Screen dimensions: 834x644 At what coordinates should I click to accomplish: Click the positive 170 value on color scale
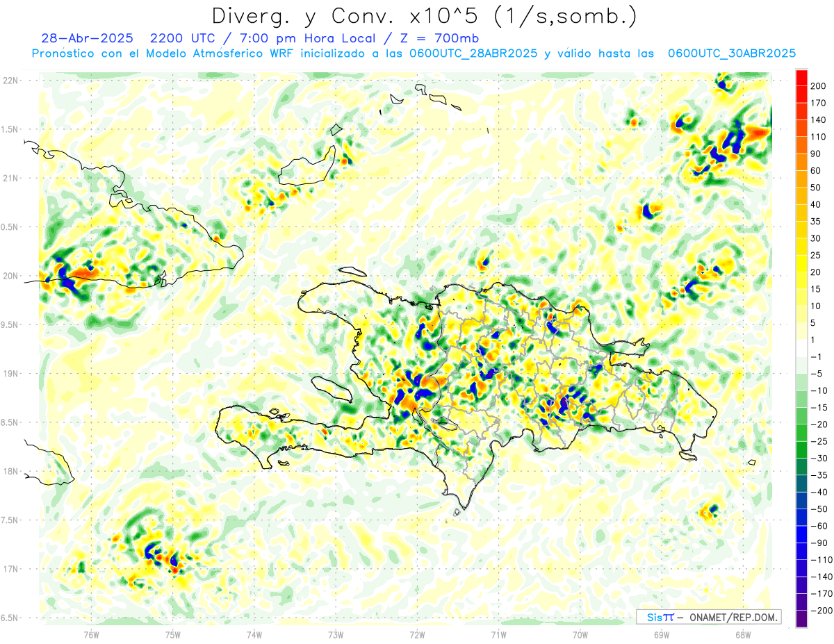[x=818, y=103]
